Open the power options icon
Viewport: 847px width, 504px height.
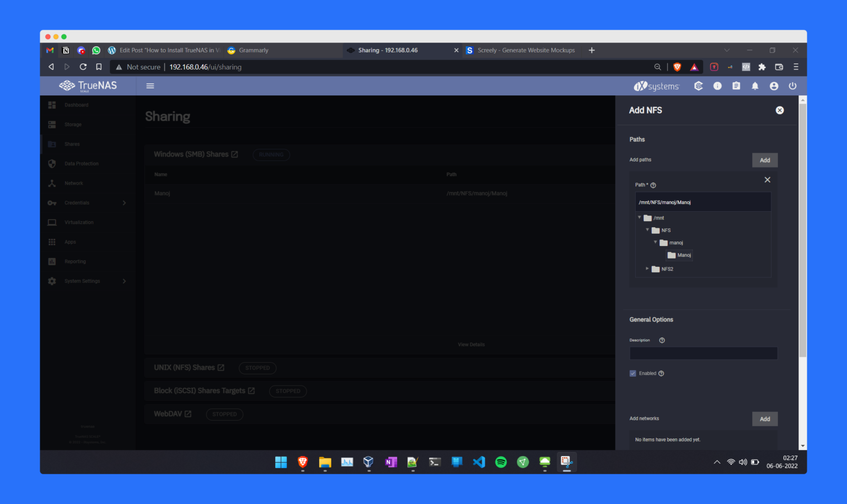pyautogui.click(x=792, y=86)
